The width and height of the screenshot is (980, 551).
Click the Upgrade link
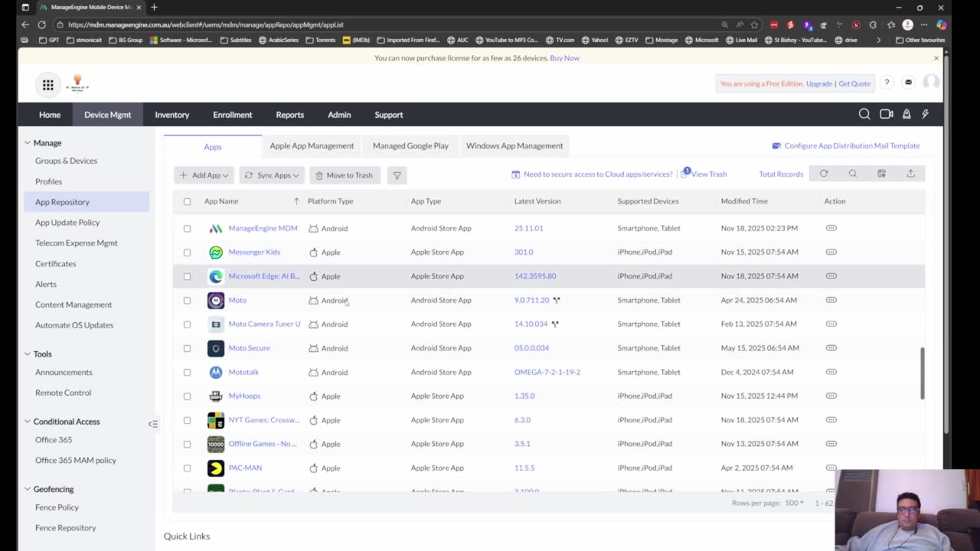tap(819, 83)
